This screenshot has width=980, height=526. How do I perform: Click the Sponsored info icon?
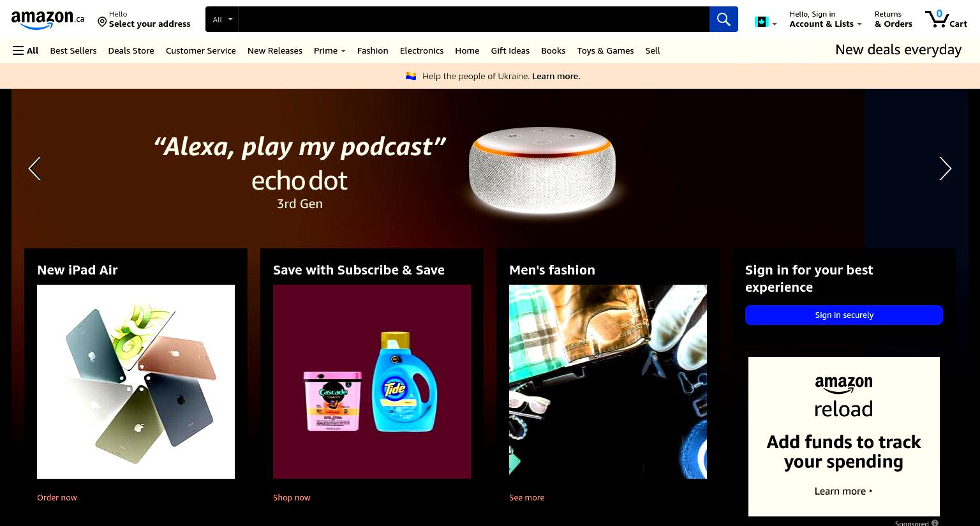935,523
